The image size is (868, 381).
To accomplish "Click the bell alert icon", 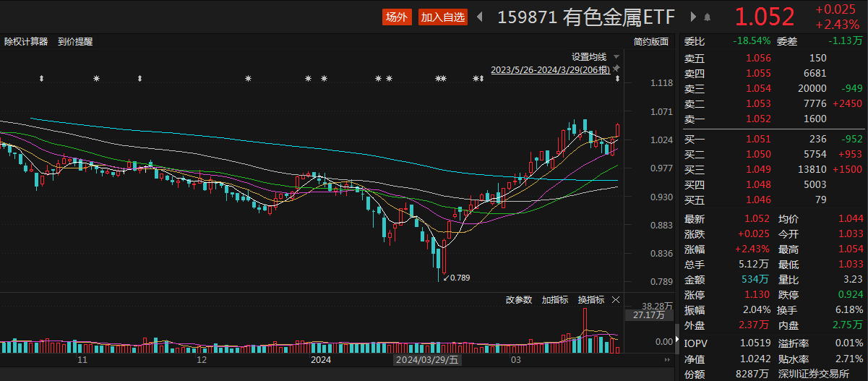I will [x=707, y=17].
